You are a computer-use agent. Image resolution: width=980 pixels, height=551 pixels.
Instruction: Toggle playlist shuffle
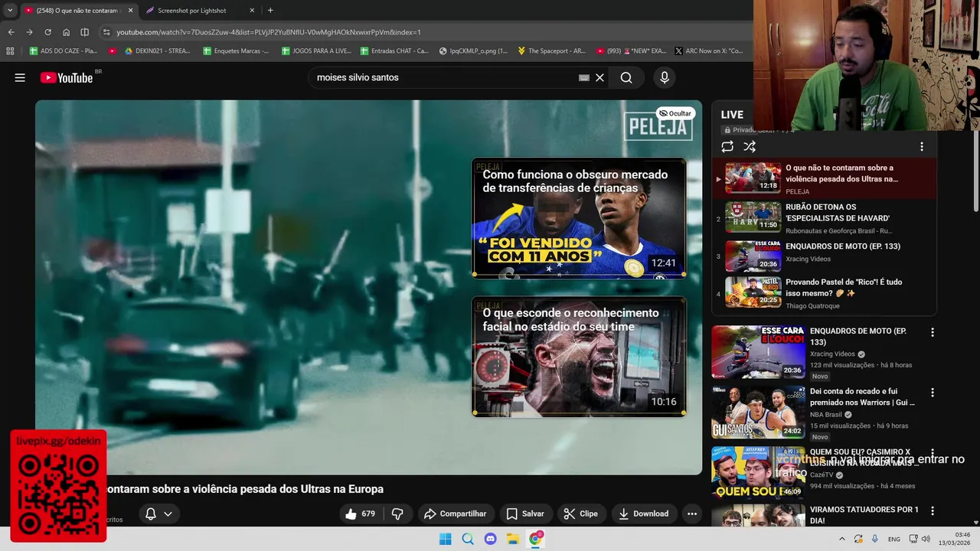tap(750, 146)
